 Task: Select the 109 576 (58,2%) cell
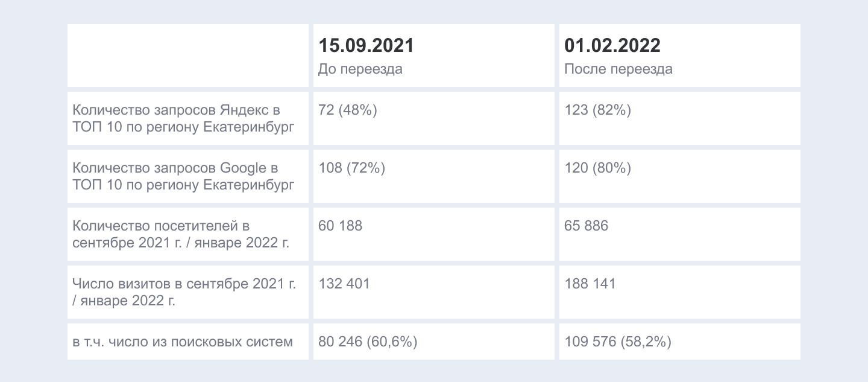(x=618, y=342)
